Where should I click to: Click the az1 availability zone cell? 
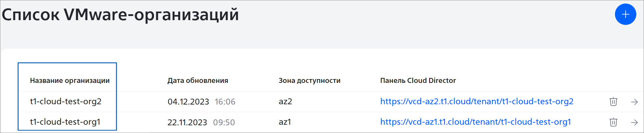[x=285, y=122]
